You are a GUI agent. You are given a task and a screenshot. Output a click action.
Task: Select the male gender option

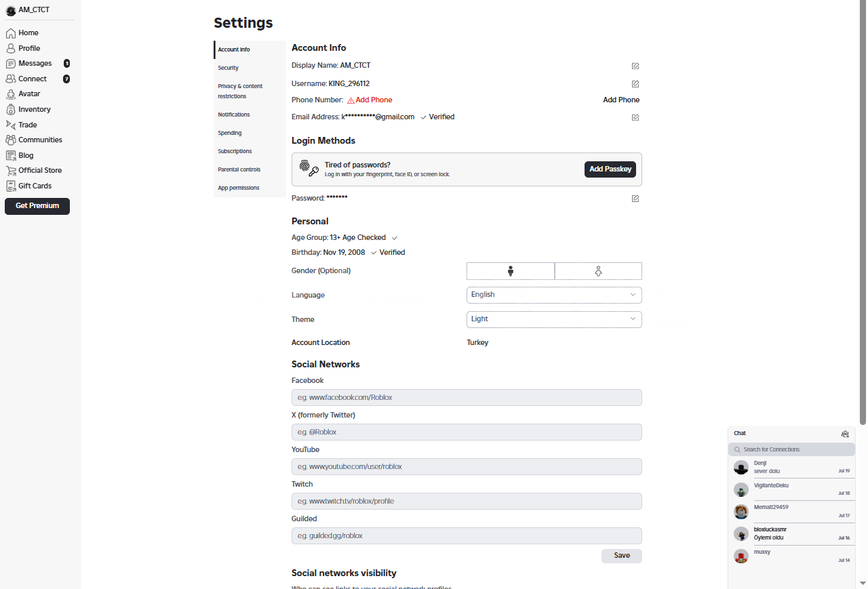(x=511, y=271)
